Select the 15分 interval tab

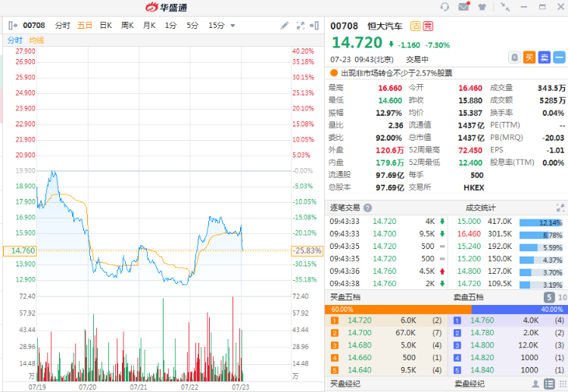coord(217,25)
